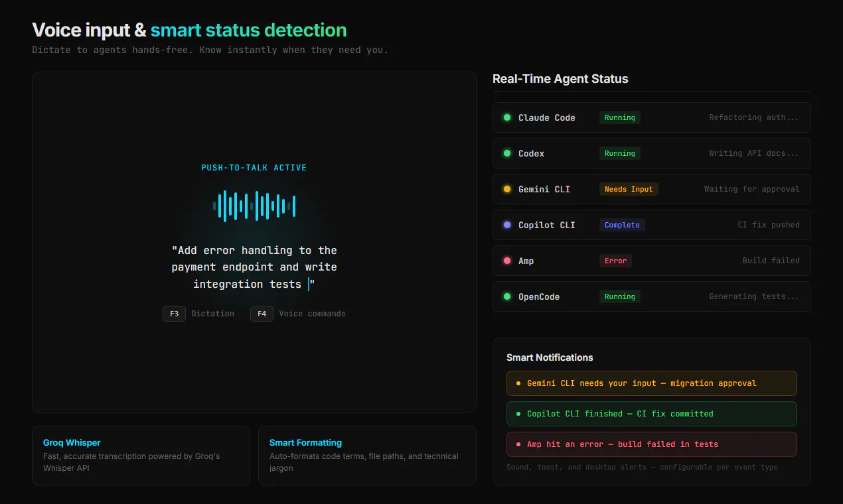Screen dimensions: 843x504
Task: Click the 'Generating tests...' status text
Action: (754, 296)
